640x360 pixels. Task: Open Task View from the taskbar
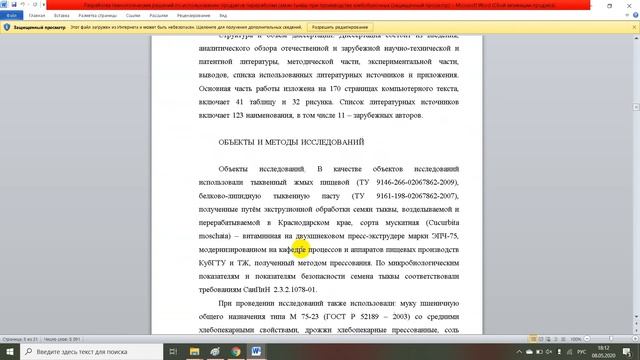[x=173, y=351]
